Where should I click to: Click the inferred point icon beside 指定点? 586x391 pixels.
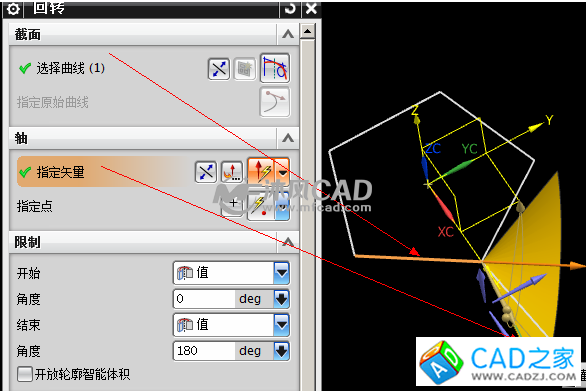(x=261, y=206)
